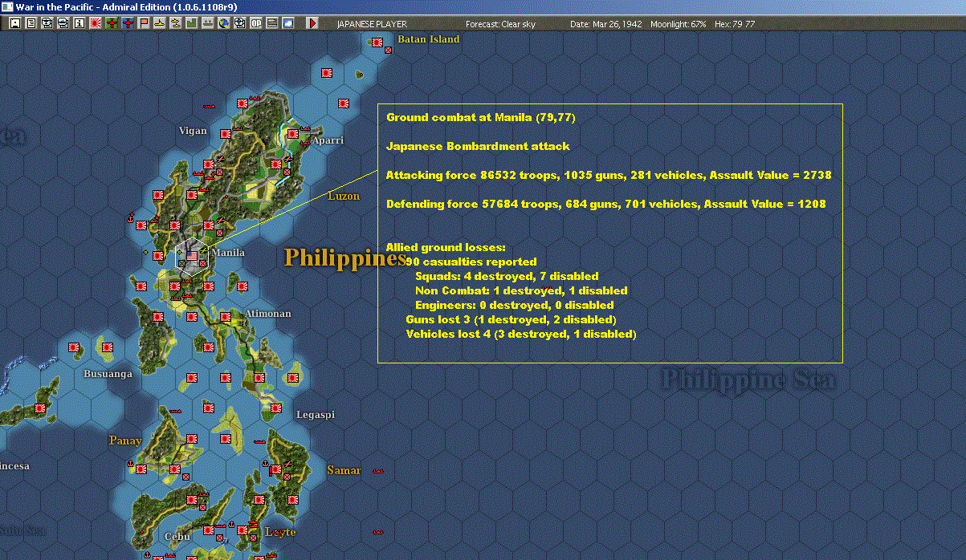Screen dimensions: 966x560
Task: Click the crosshair target toolbar icon
Action: click(x=239, y=23)
